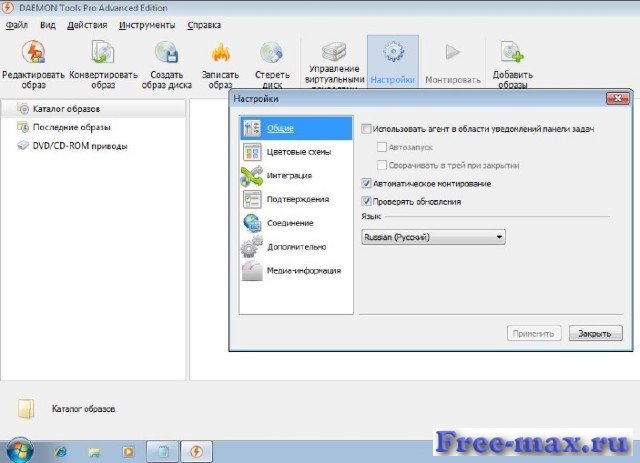Screen dimensions: 640x463
Task: Open the Дополнительно settings category
Action: (296, 247)
